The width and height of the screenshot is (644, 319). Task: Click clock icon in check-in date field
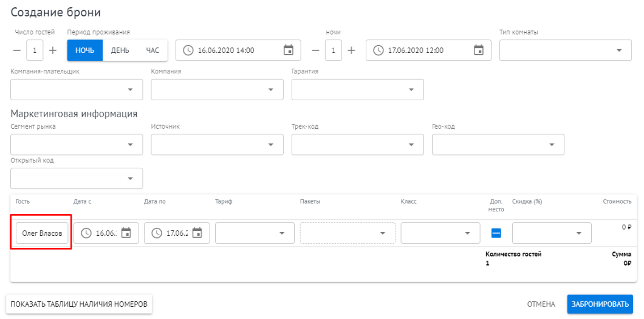tap(188, 50)
